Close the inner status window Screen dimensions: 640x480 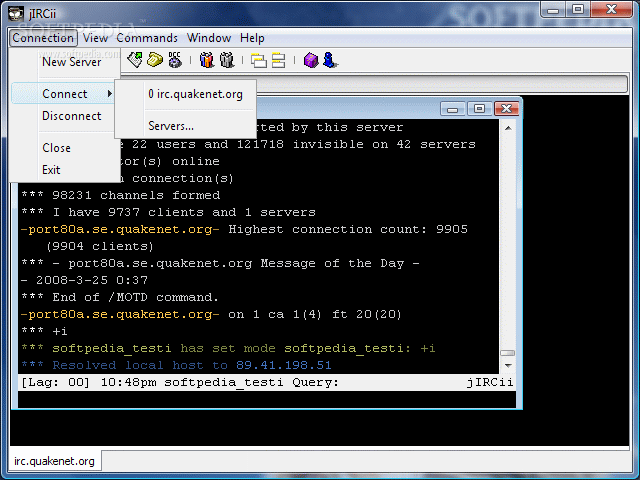coord(507,109)
